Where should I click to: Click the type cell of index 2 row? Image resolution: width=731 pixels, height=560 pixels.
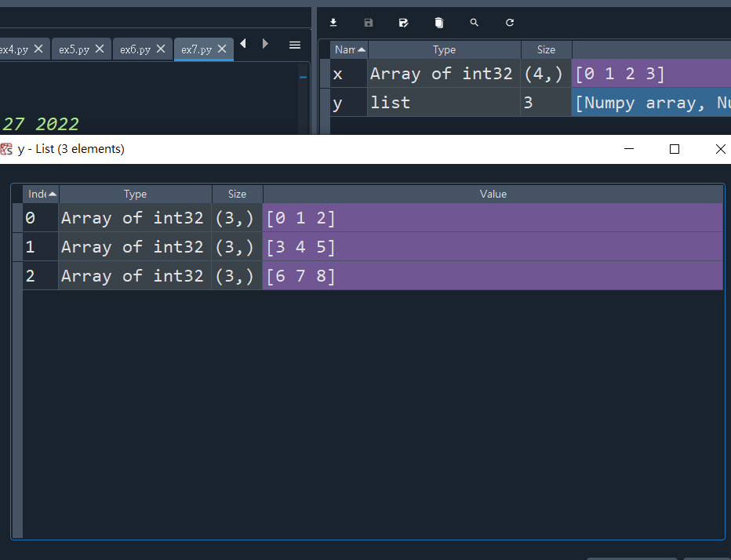click(135, 275)
